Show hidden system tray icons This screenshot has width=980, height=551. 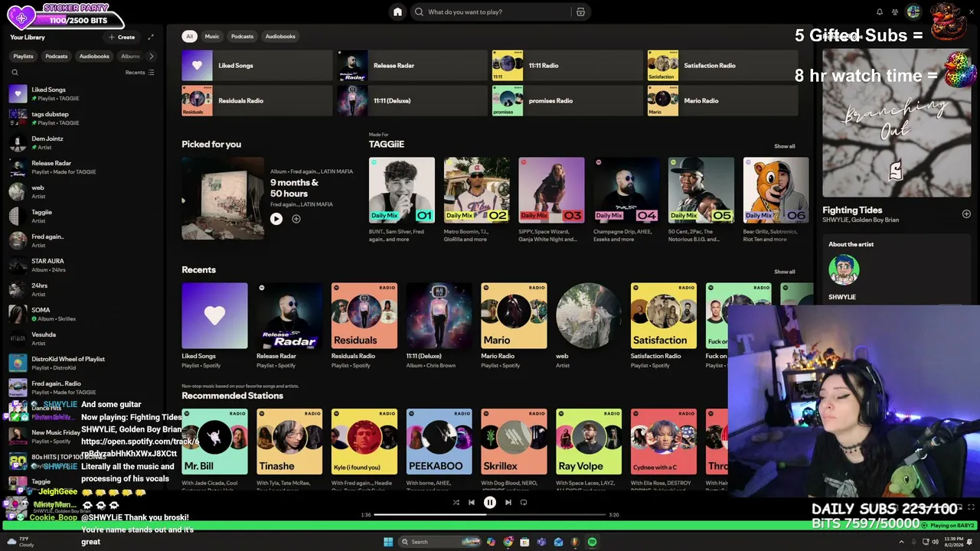[x=900, y=542]
